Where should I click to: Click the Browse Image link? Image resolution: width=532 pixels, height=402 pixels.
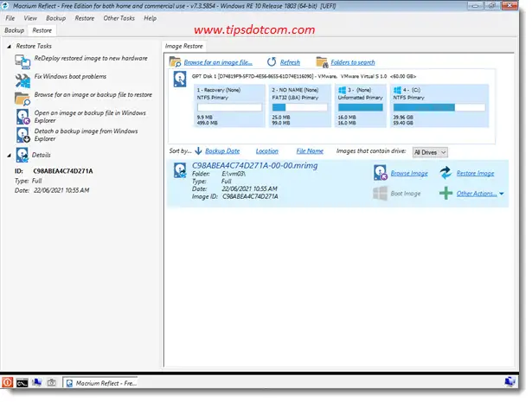pos(409,173)
